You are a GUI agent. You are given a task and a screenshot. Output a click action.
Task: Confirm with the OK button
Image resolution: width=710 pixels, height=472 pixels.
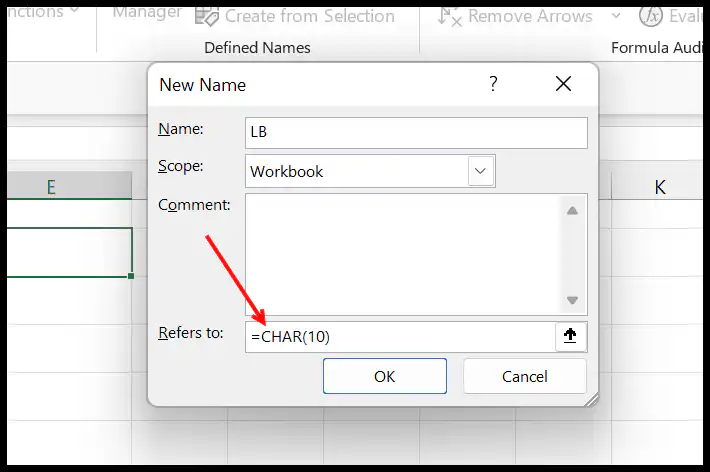click(385, 376)
